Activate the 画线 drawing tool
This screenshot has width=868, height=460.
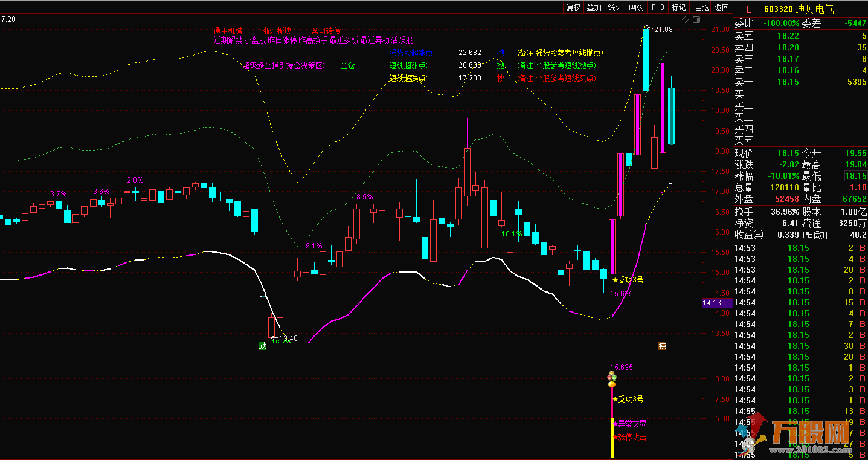[636, 7]
